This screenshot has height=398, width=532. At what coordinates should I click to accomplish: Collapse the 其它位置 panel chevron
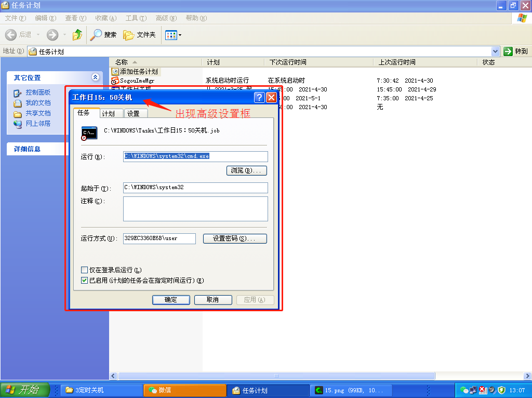tap(96, 77)
